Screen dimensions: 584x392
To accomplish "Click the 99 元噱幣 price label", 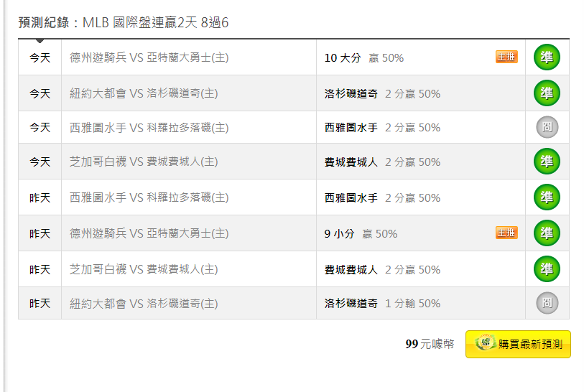I will point(430,344).
